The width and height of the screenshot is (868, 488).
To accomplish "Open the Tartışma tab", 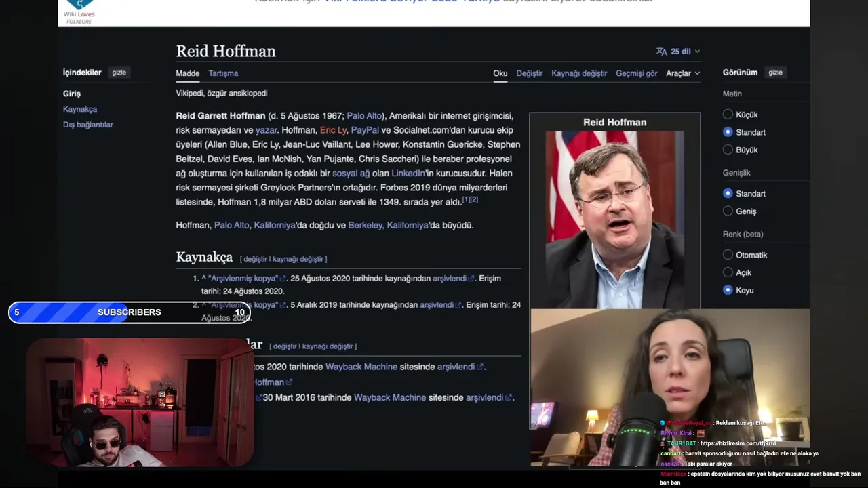I will (x=223, y=73).
